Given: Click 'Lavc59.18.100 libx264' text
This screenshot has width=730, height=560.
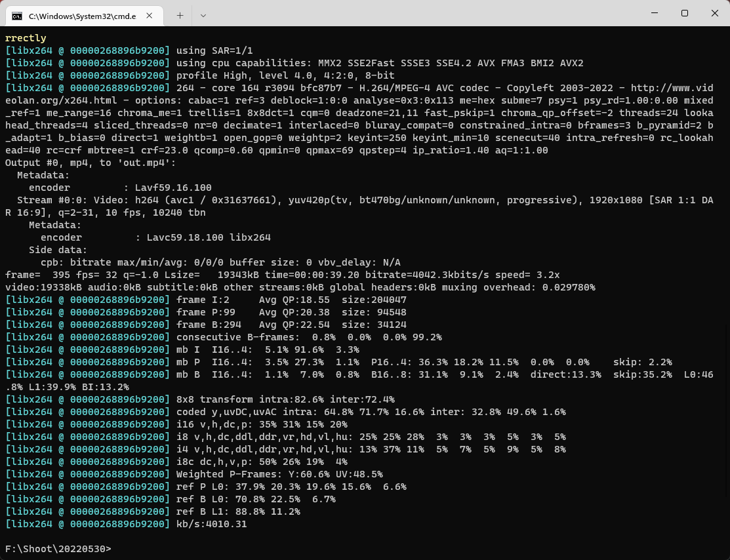Looking at the screenshot, I should 209,237.
